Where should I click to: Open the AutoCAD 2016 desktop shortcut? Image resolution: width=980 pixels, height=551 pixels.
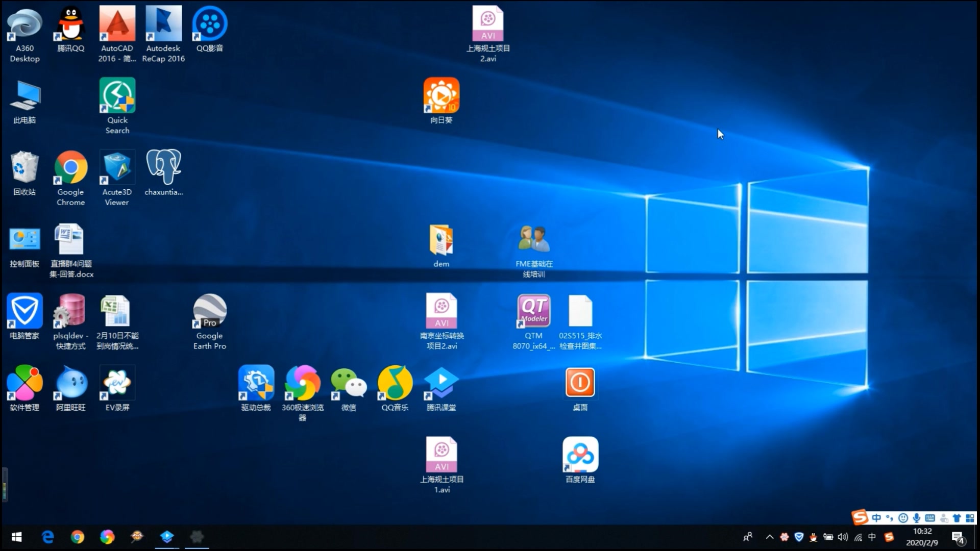(117, 24)
